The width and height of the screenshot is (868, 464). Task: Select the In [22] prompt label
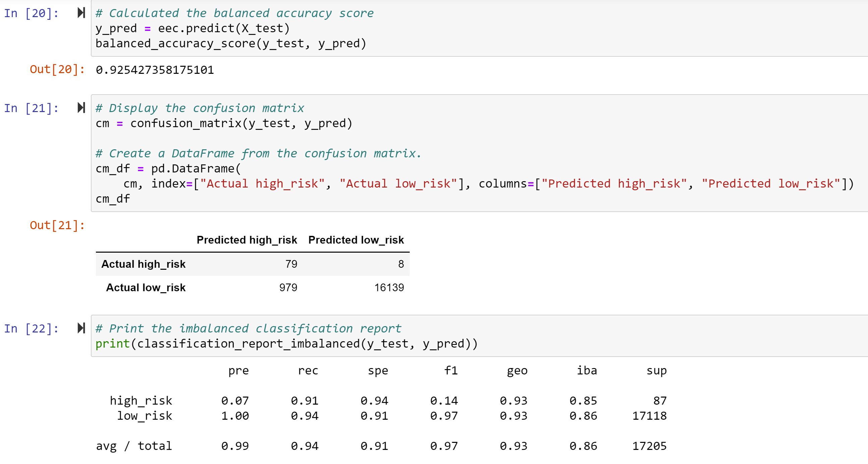click(x=31, y=328)
